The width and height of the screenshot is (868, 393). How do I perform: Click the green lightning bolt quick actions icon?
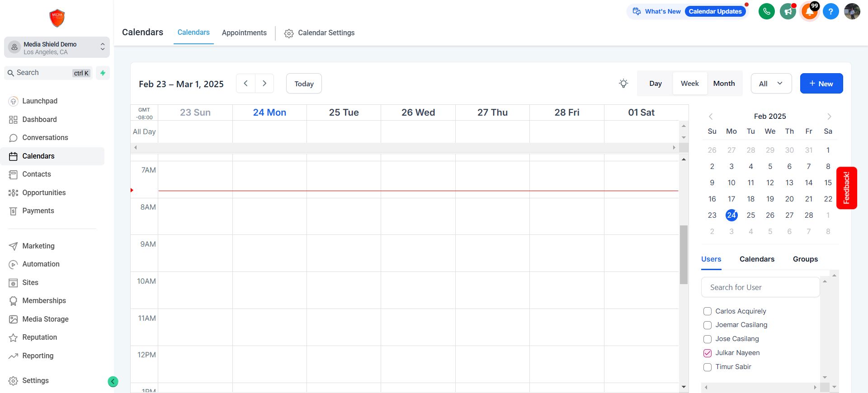103,73
